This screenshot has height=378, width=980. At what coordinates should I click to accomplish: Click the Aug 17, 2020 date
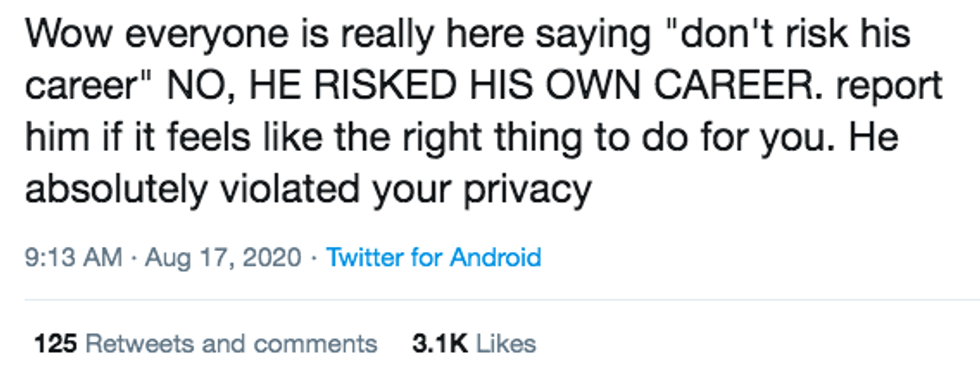click(x=223, y=257)
